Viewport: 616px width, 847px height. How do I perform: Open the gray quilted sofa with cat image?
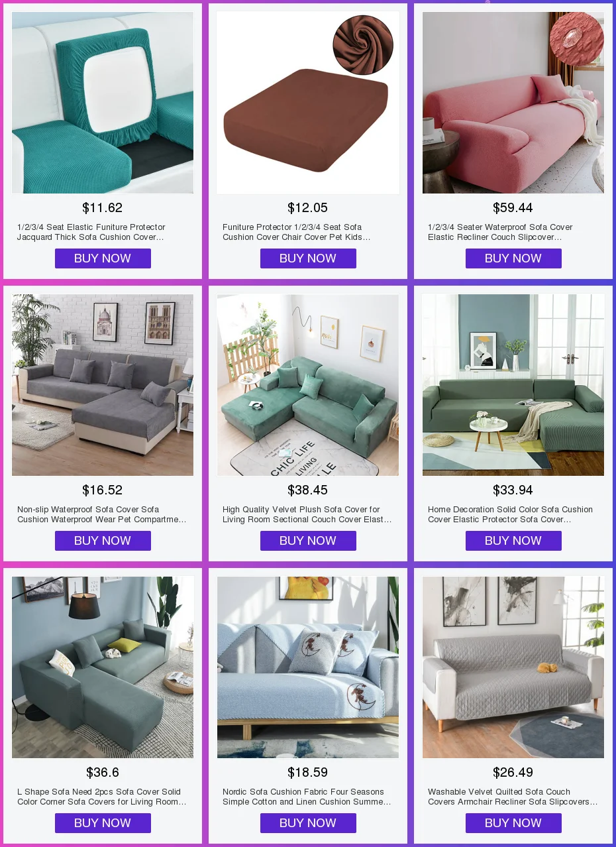click(513, 667)
